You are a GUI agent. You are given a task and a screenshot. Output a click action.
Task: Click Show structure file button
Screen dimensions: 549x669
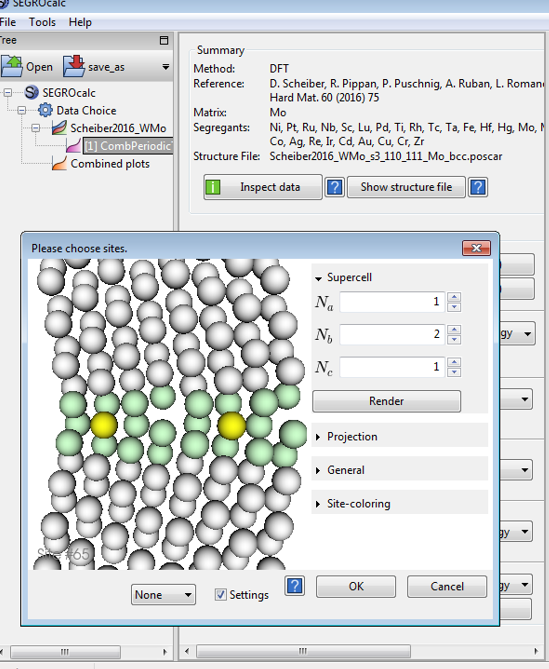406,187
